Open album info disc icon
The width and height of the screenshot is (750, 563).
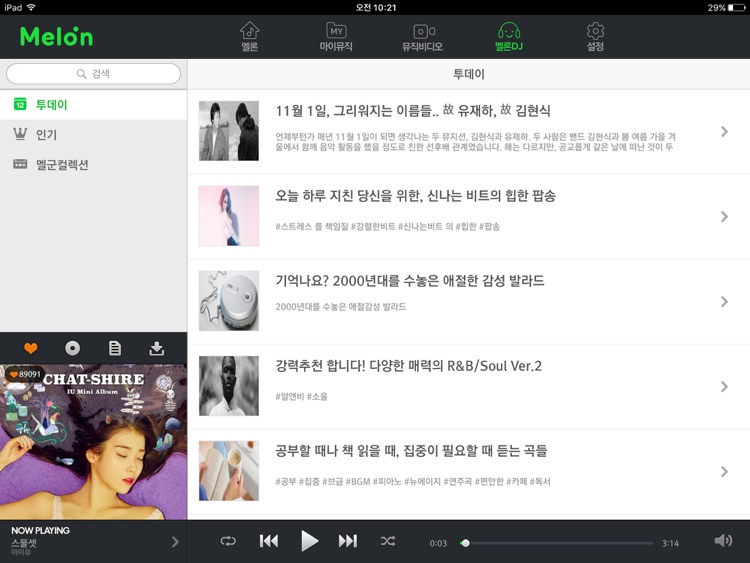click(x=73, y=348)
